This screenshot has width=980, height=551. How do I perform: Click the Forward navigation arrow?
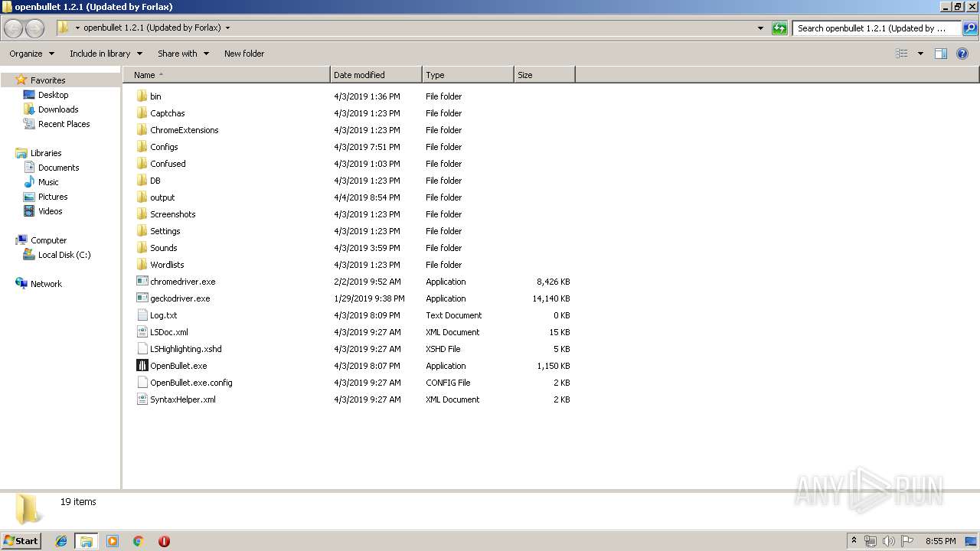(x=34, y=28)
